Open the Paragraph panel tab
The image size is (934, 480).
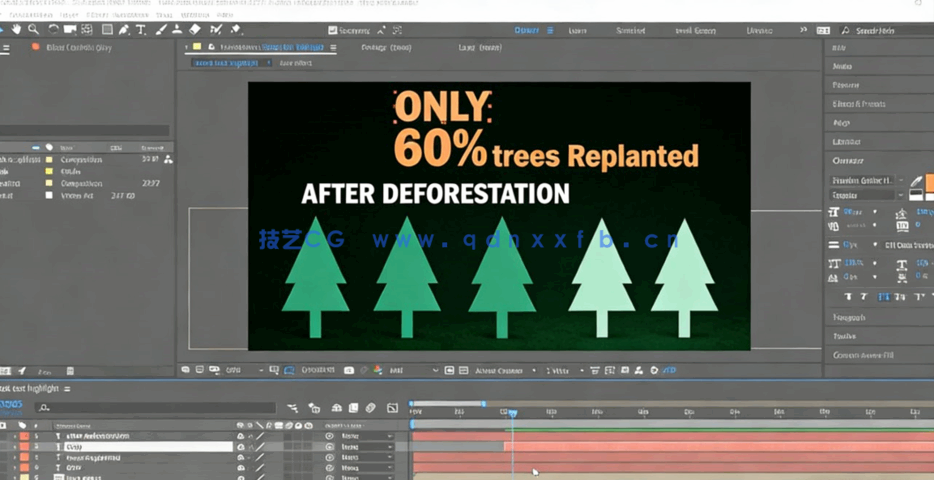[x=849, y=317]
